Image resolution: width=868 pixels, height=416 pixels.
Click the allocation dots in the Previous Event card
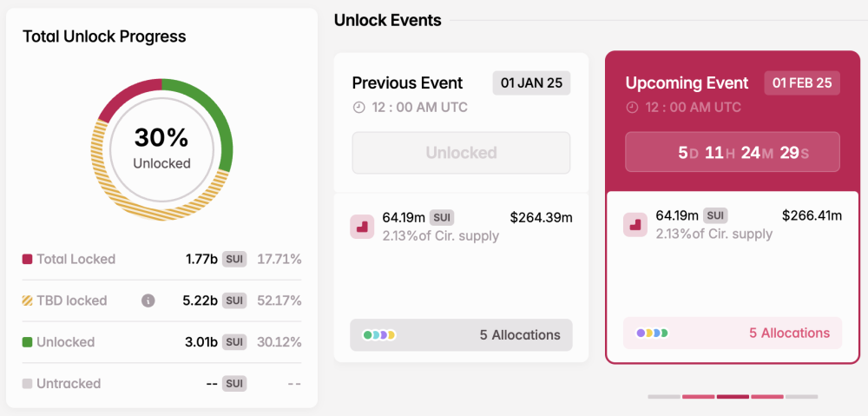point(379,335)
